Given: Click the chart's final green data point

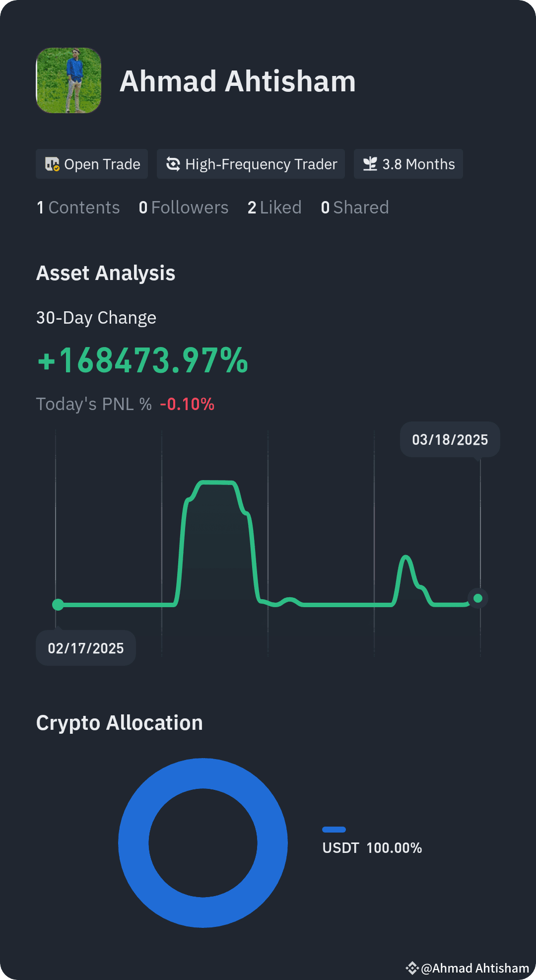Looking at the screenshot, I should [478, 598].
